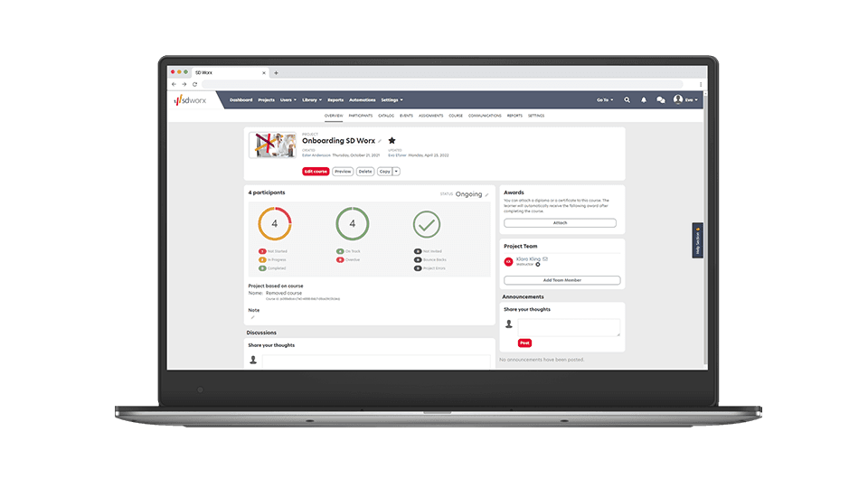Click the Note edit pencil
This screenshot has height=488, width=868.
click(252, 317)
